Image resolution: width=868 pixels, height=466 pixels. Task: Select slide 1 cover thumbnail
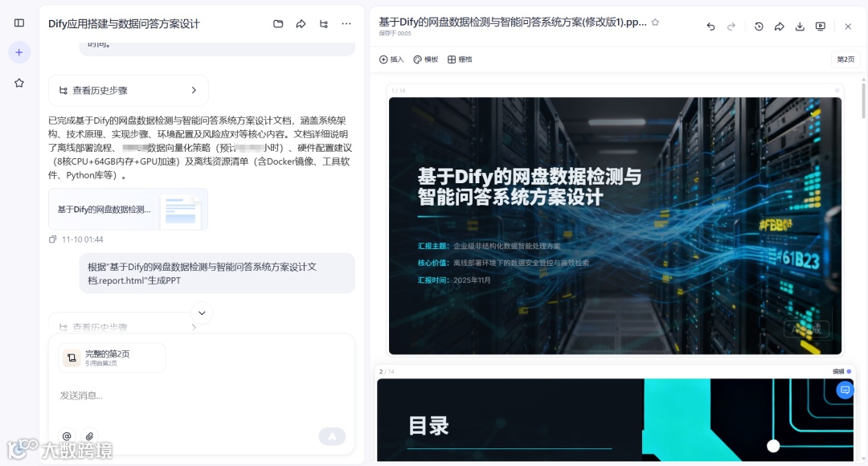tap(615, 226)
